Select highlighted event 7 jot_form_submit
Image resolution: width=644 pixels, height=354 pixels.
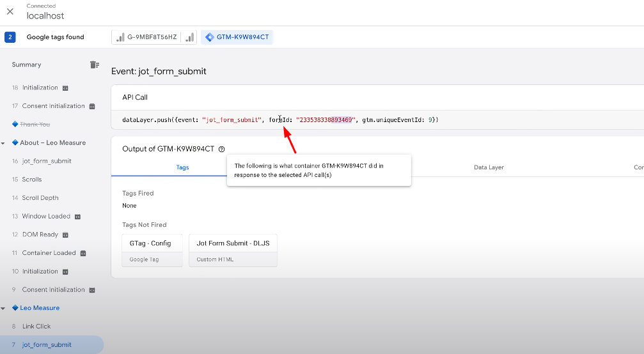(x=52, y=344)
